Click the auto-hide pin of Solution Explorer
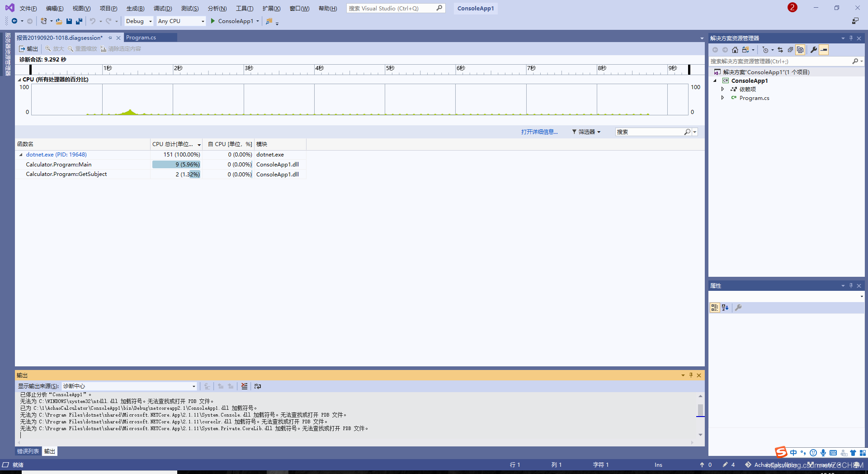 (851, 38)
